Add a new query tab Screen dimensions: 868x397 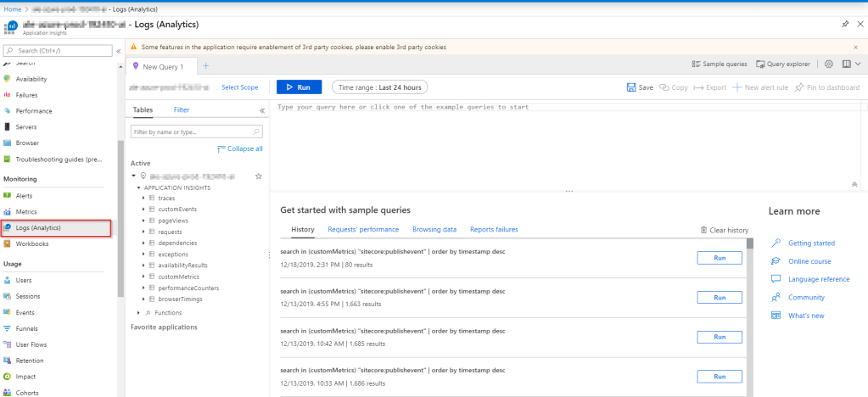click(206, 66)
